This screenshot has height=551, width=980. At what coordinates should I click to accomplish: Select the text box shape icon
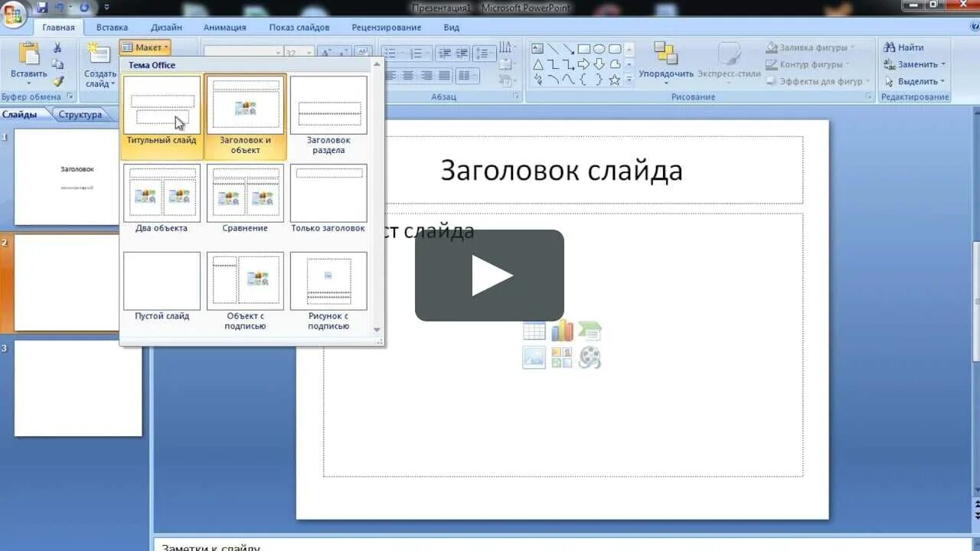pyautogui.click(x=537, y=48)
